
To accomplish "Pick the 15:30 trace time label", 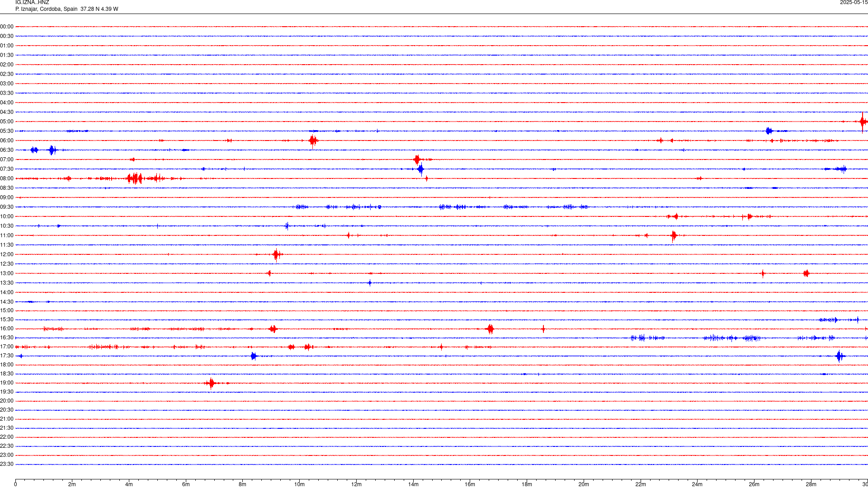I will [x=7, y=319].
